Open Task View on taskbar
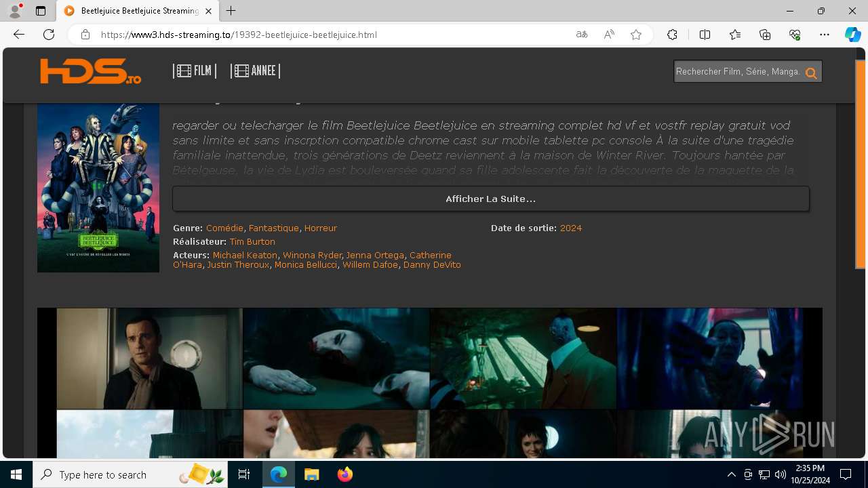This screenshot has height=488, width=868. tap(244, 474)
